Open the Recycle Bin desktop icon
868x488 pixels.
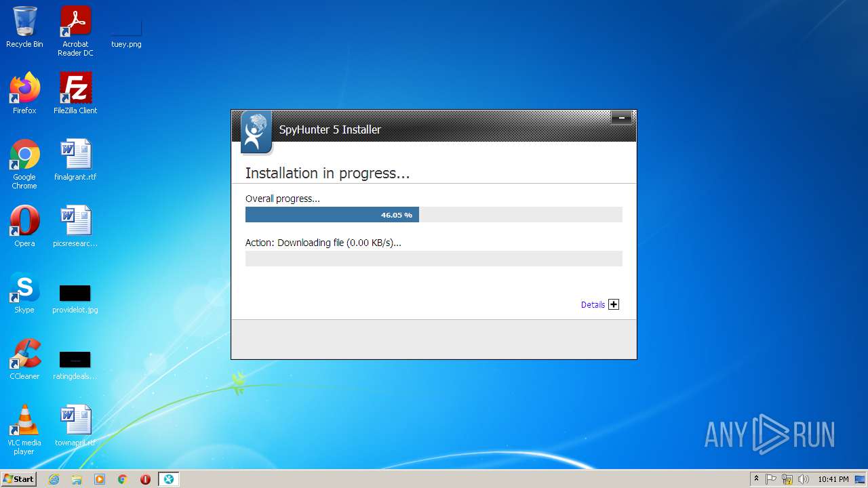[x=24, y=27]
